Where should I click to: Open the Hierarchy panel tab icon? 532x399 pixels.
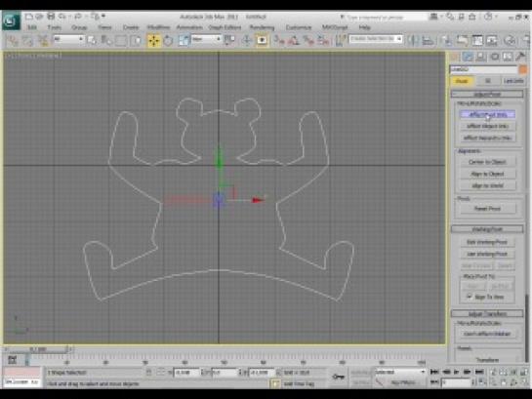point(481,57)
